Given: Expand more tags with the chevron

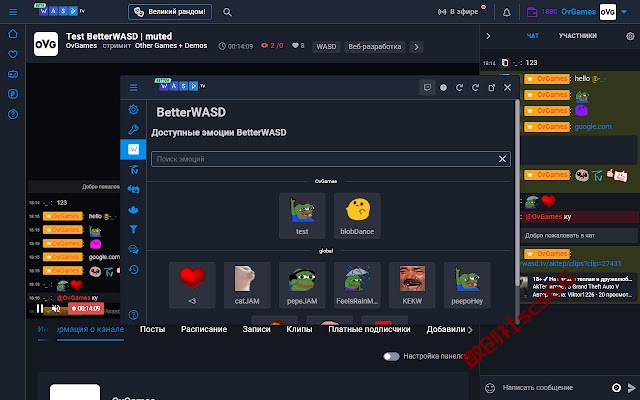Looking at the screenshot, I should 416,47.
